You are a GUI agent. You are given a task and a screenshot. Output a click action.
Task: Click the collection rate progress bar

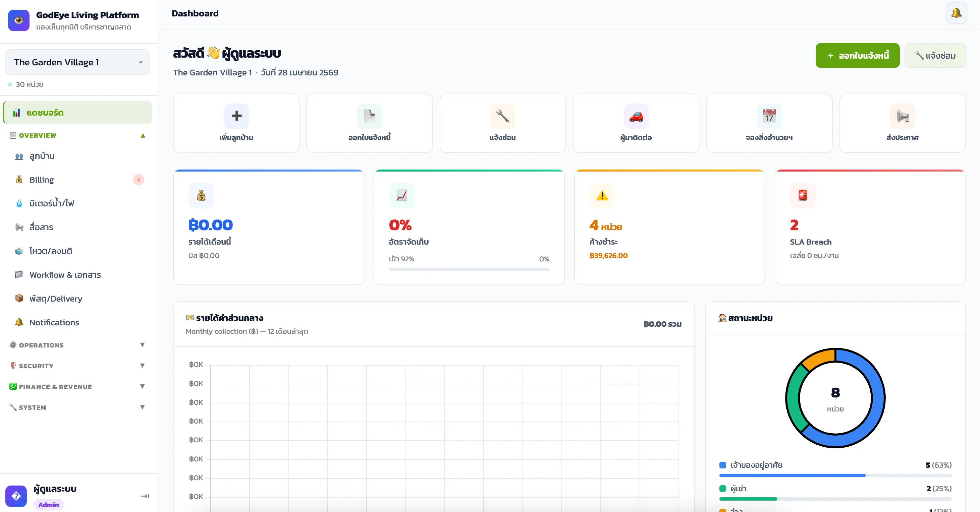(x=469, y=269)
